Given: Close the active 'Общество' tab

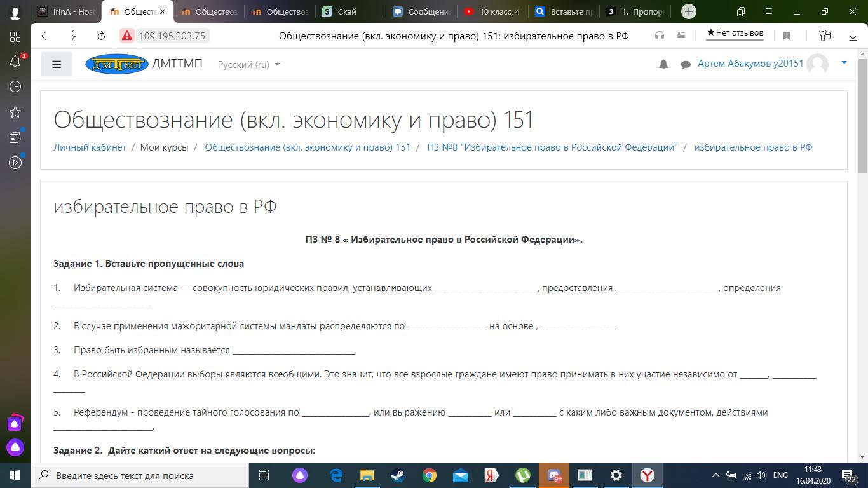Looking at the screenshot, I should [162, 11].
